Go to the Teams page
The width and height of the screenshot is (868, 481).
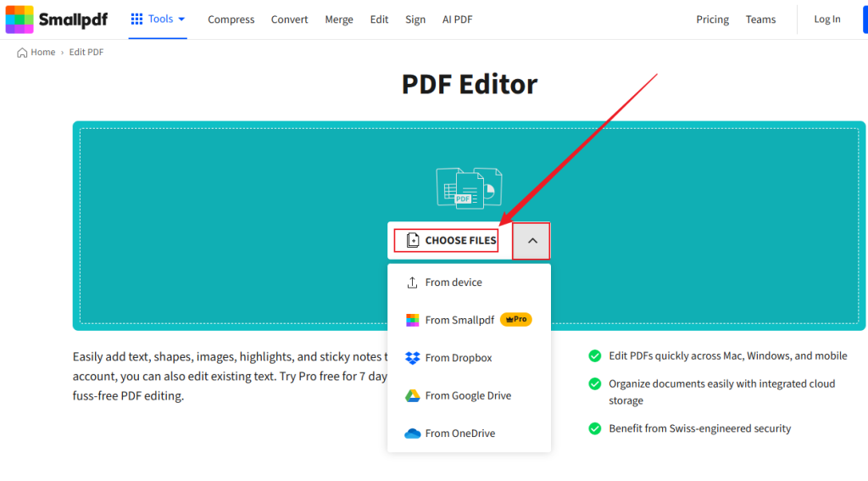(760, 20)
